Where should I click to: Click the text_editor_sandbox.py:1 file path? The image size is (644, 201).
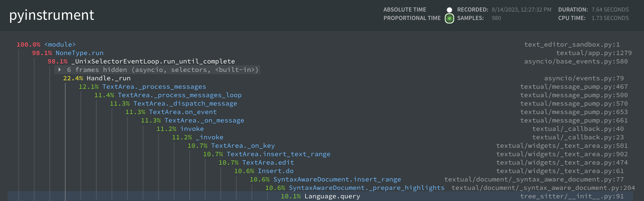[572, 44]
